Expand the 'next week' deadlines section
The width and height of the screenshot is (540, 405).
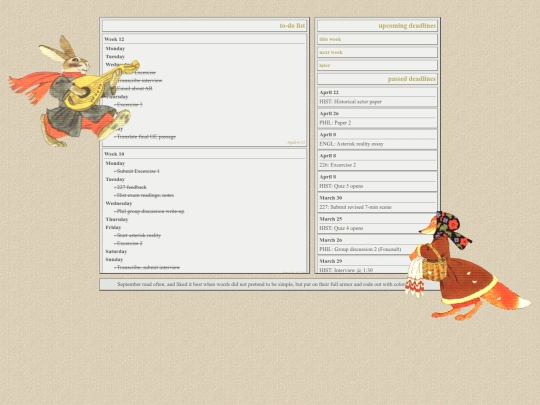tap(377, 52)
